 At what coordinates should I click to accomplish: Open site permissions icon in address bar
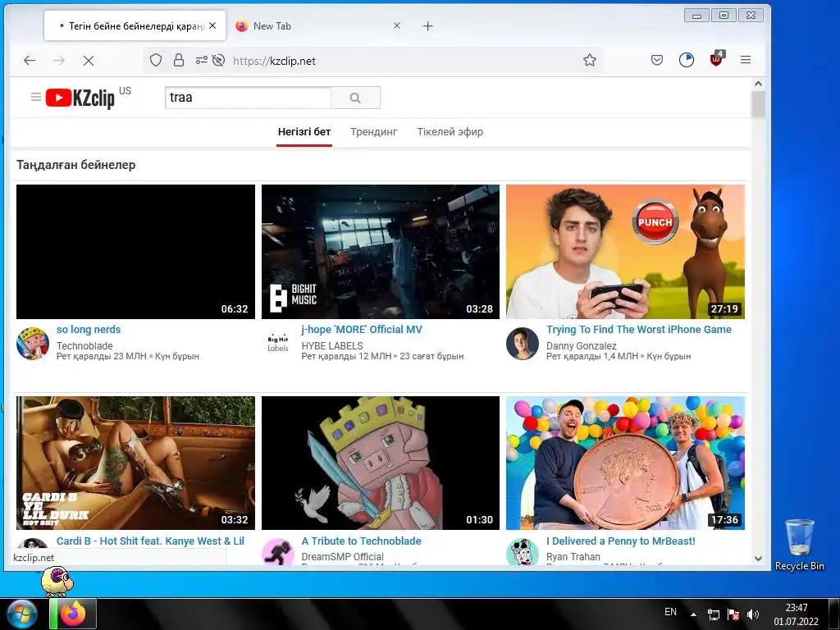[x=201, y=60]
